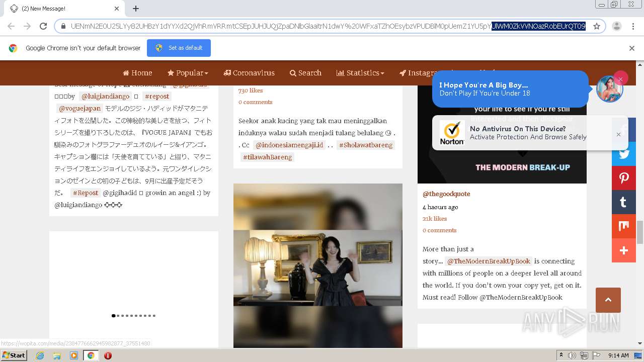Screen dimensions: 644x362
Task: Open 0 comments under thegoodquote post
Action: coord(439,230)
